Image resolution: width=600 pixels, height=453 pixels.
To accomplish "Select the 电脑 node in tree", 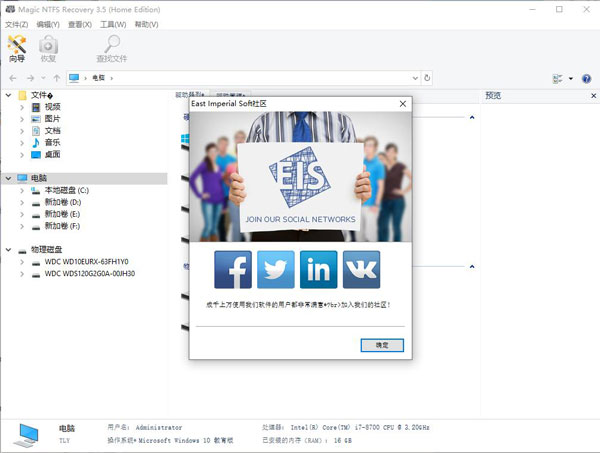I will (x=39, y=178).
